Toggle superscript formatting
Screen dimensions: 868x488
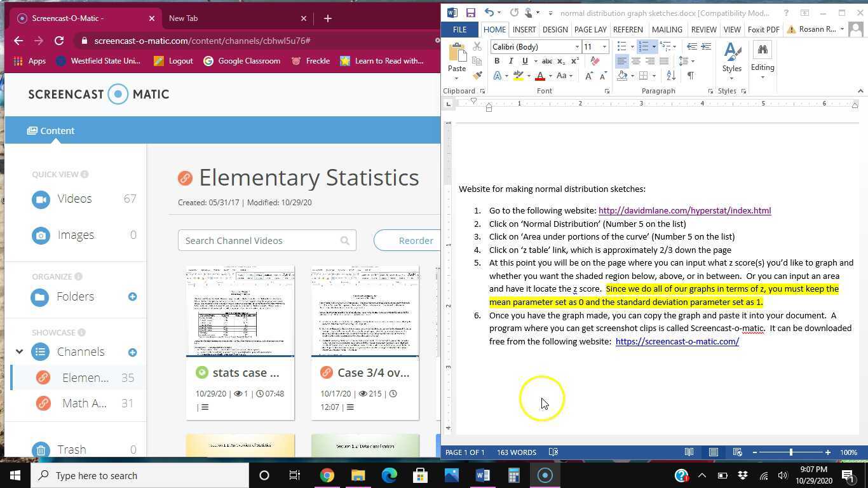point(574,61)
